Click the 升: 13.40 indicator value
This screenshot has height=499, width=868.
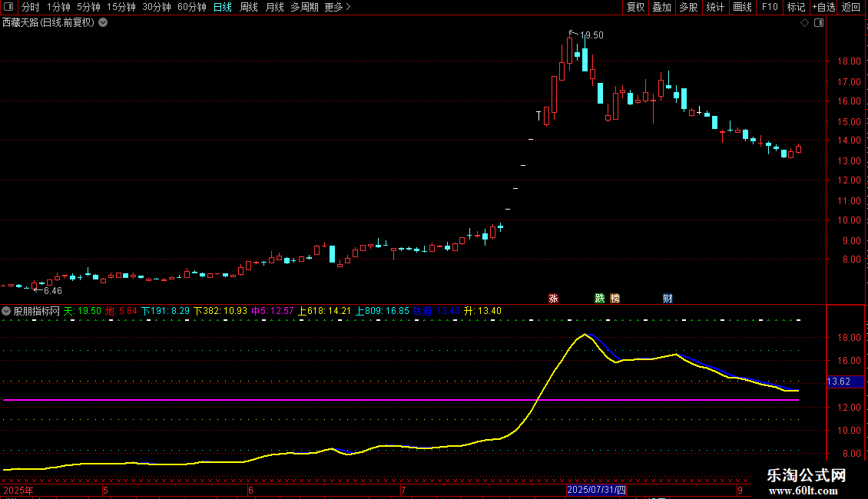tap(482, 311)
